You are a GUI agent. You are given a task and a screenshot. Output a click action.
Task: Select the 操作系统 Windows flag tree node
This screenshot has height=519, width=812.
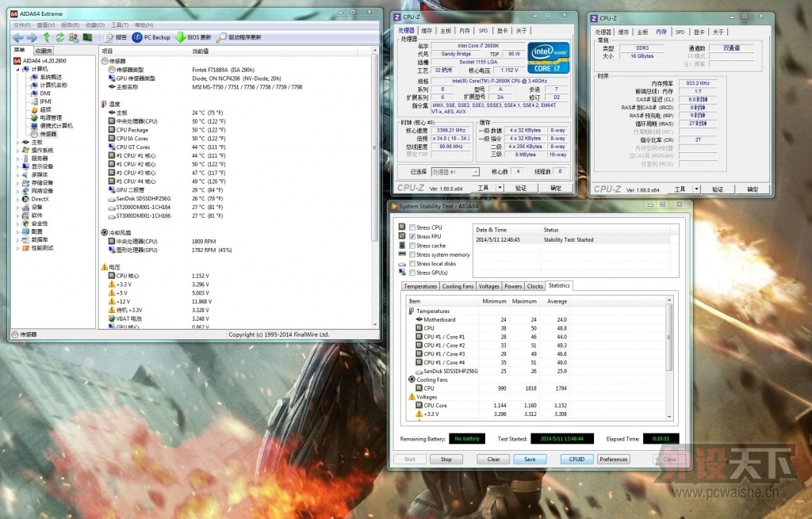click(38, 151)
